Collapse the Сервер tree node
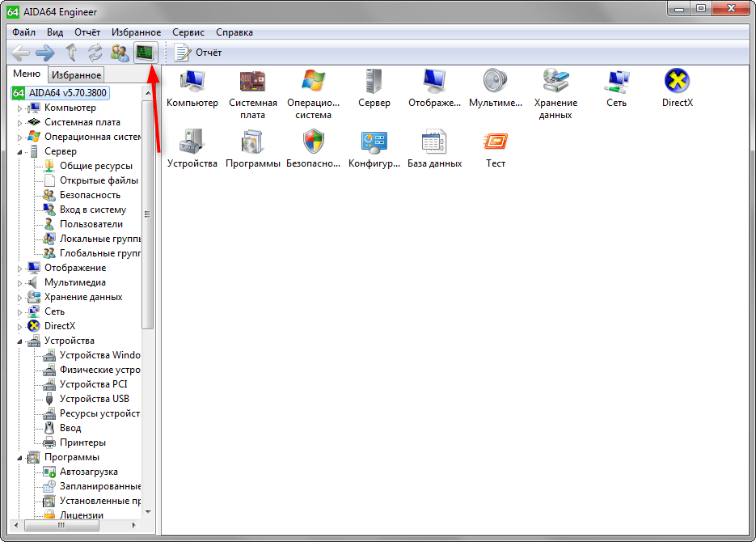The width and height of the screenshot is (756, 542). click(x=20, y=152)
